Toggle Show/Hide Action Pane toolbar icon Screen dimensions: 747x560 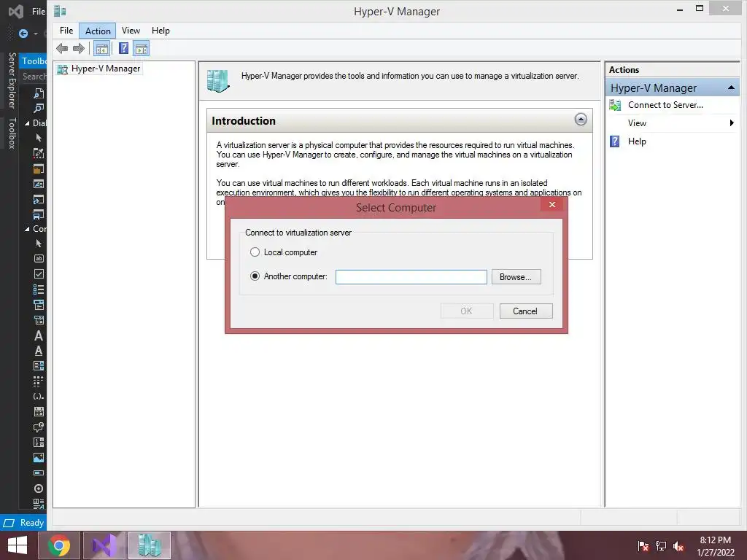(142, 49)
